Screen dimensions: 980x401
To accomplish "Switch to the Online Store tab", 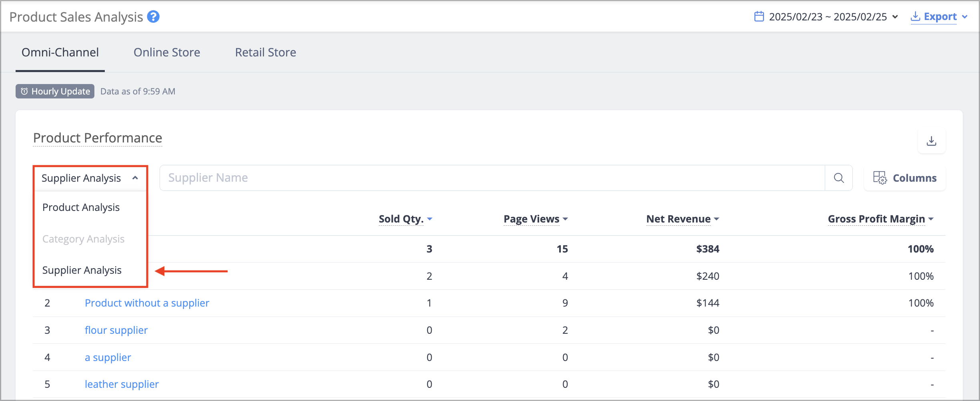I will click(x=167, y=52).
